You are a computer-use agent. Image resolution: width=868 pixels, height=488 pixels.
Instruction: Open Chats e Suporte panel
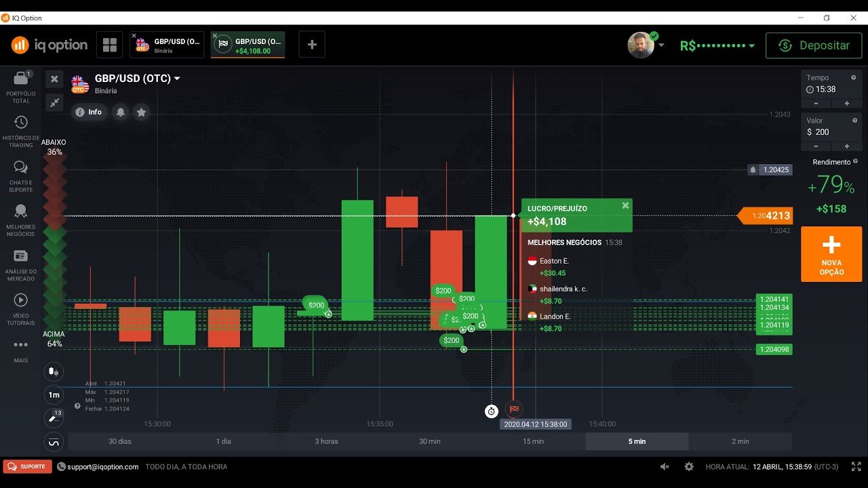[21, 176]
